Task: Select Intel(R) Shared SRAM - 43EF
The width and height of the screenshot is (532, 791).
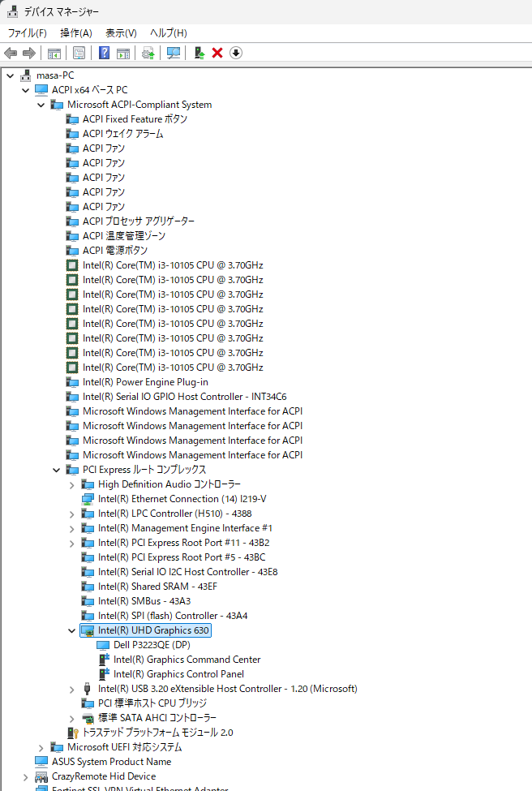Action: click(157, 587)
